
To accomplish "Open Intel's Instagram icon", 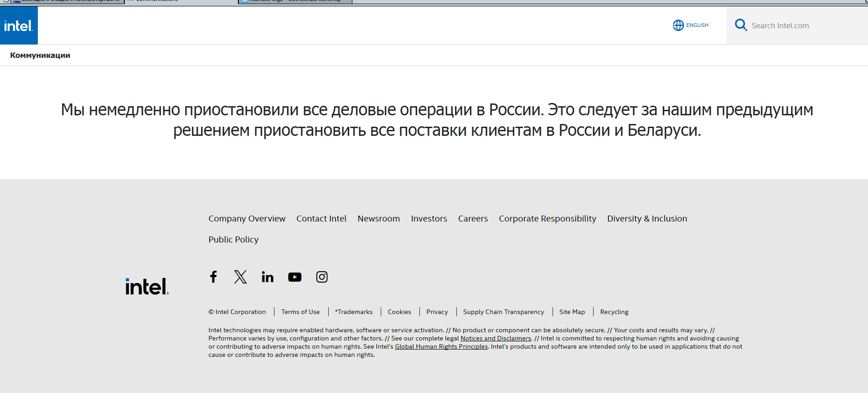I will coord(322,277).
